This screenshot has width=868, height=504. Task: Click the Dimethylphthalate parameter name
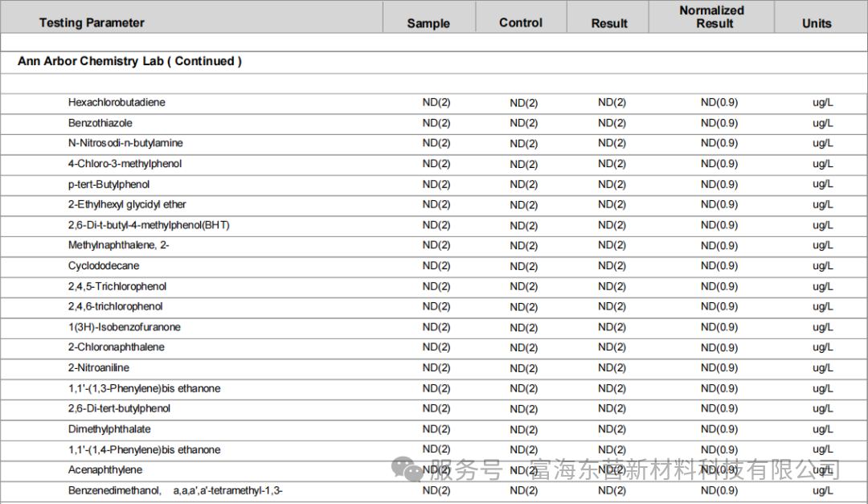109,429
